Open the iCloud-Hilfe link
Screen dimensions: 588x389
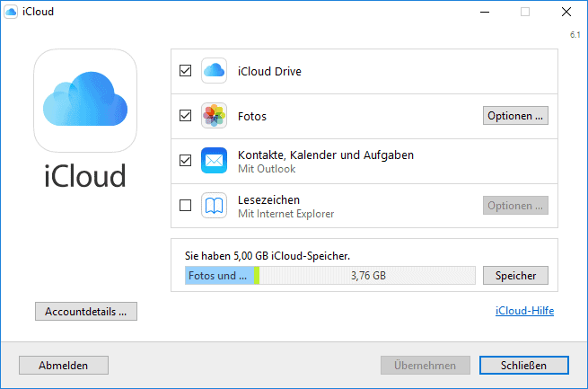[524, 311]
